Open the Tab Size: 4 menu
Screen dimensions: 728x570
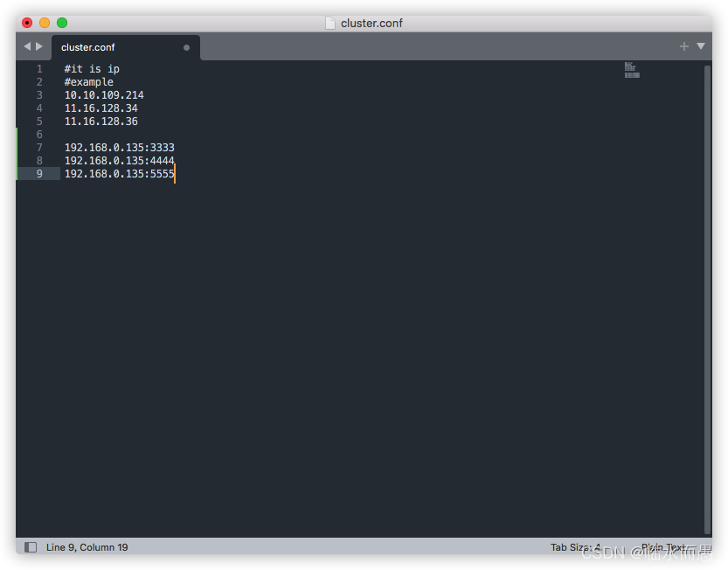tap(576, 547)
